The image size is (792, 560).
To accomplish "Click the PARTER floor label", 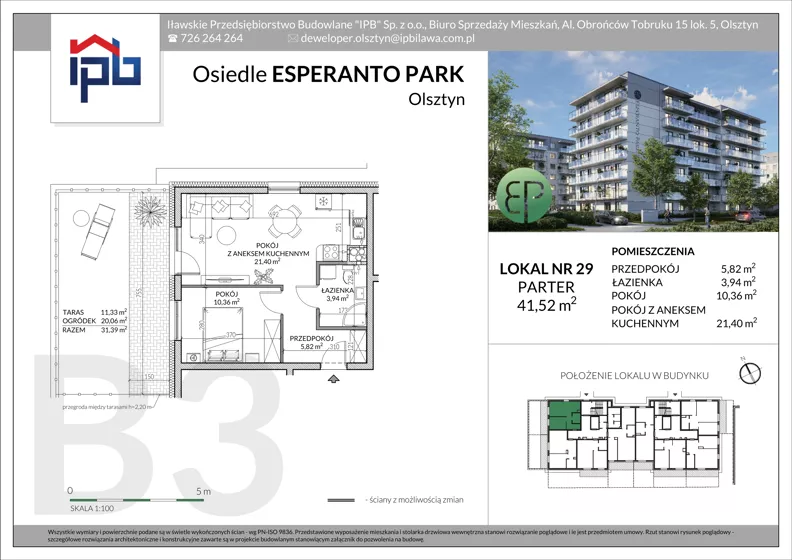I will pyautogui.click(x=546, y=287).
